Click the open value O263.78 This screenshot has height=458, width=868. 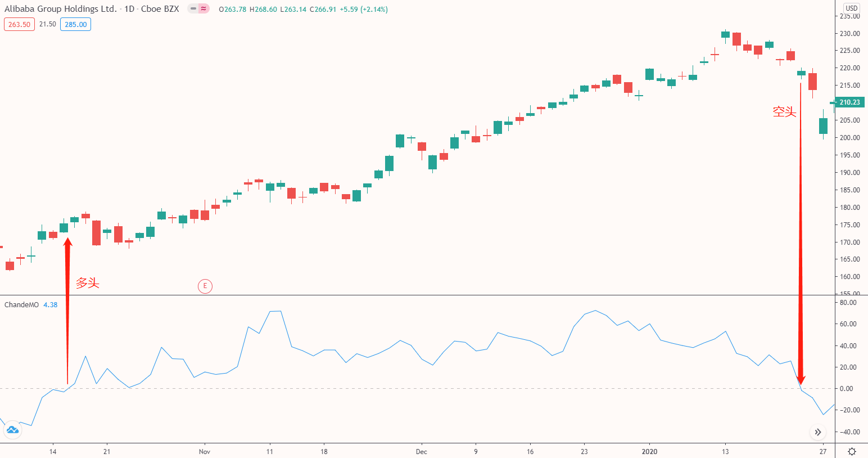tap(233, 10)
